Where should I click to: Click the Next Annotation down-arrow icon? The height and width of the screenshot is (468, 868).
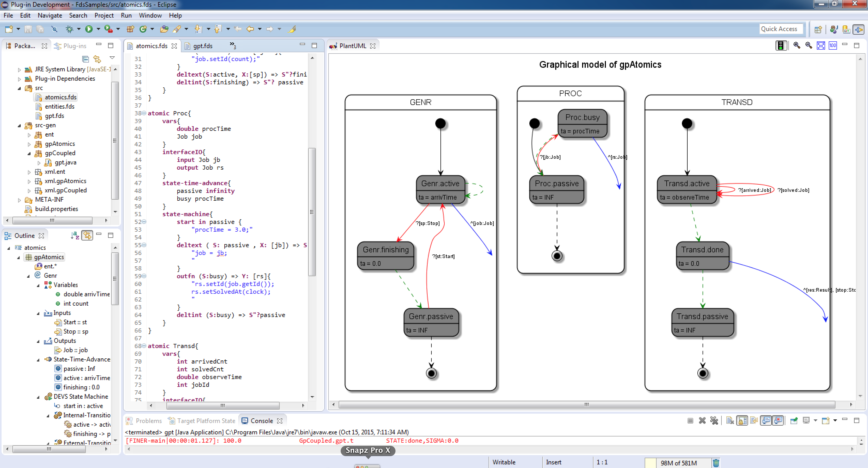pos(198,29)
